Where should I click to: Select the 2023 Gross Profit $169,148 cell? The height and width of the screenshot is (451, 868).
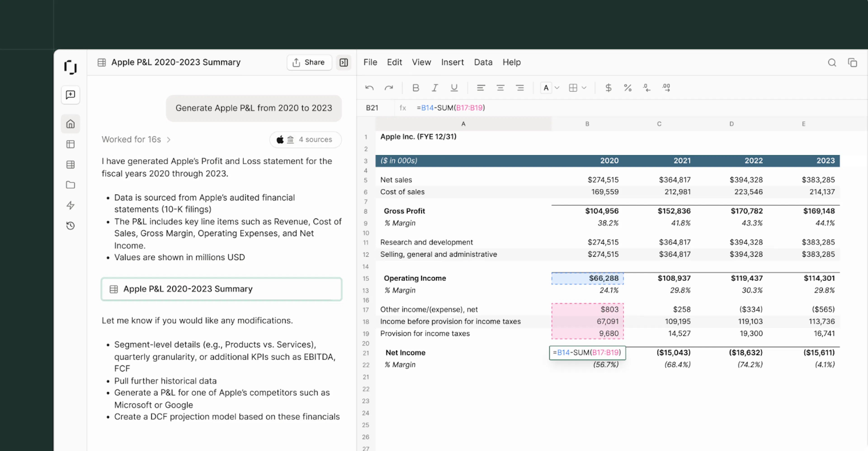coord(803,211)
